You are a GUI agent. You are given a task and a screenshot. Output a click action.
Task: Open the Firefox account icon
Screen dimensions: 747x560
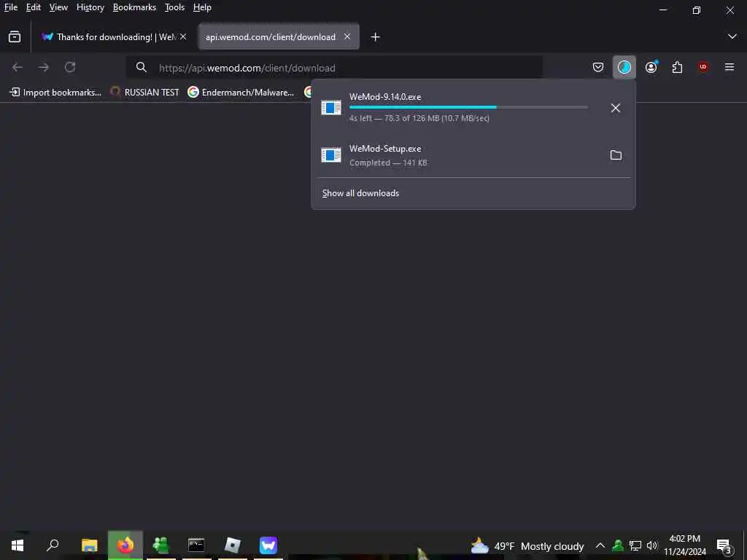(651, 67)
